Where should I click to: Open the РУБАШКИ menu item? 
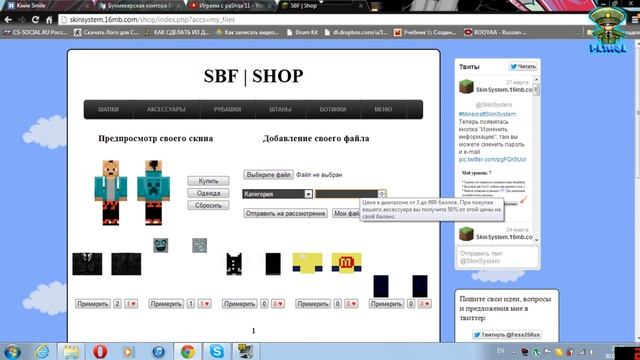point(227,109)
